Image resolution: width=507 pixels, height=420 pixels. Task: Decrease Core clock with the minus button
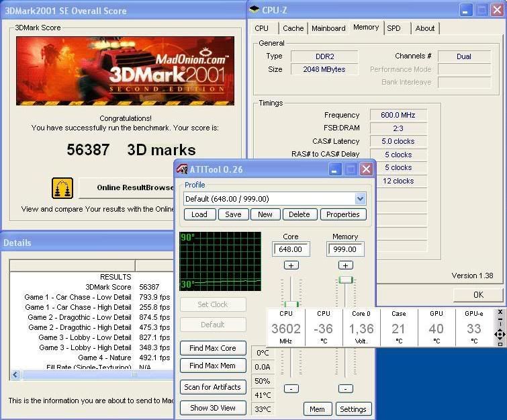[x=291, y=388]
